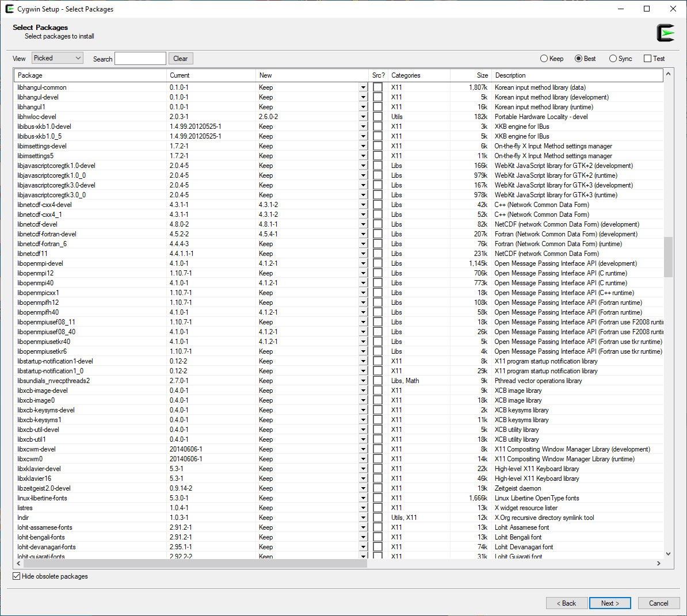Click the Clear search button
Image resolution: width=687 pixels, height=616 pixels.
(x=181, y=59)
